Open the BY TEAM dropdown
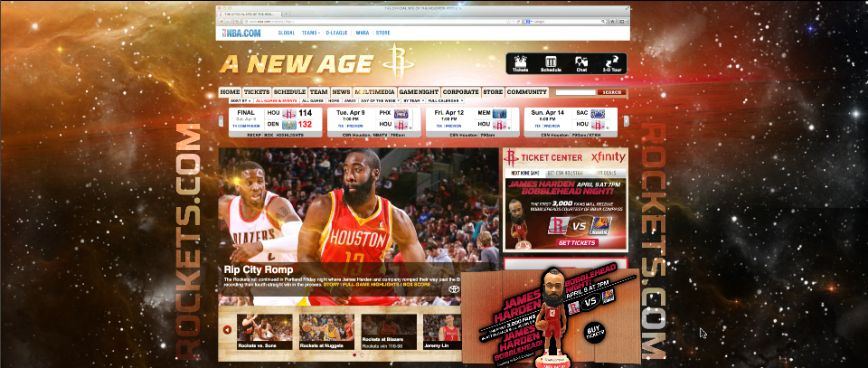 click(x=413, y=100)
